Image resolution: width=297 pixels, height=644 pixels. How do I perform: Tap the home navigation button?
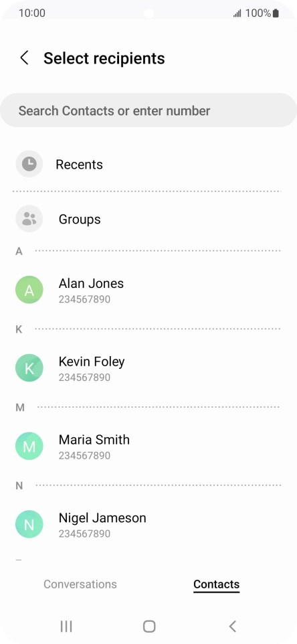[x=149, y=626]
